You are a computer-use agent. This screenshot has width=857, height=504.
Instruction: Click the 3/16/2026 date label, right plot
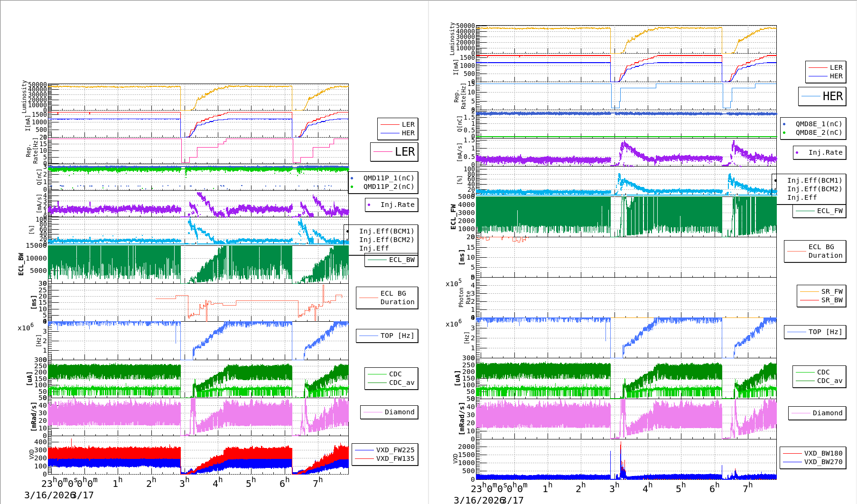[x=480, y=500]
